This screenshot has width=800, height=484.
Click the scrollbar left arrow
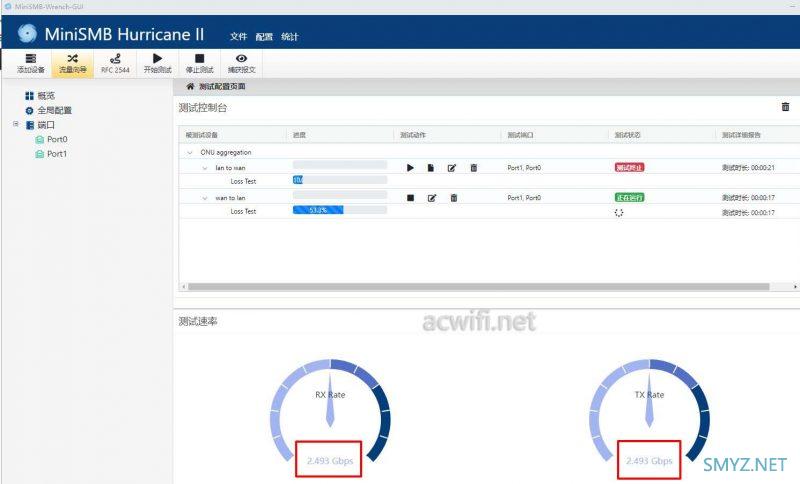(184, 287)
